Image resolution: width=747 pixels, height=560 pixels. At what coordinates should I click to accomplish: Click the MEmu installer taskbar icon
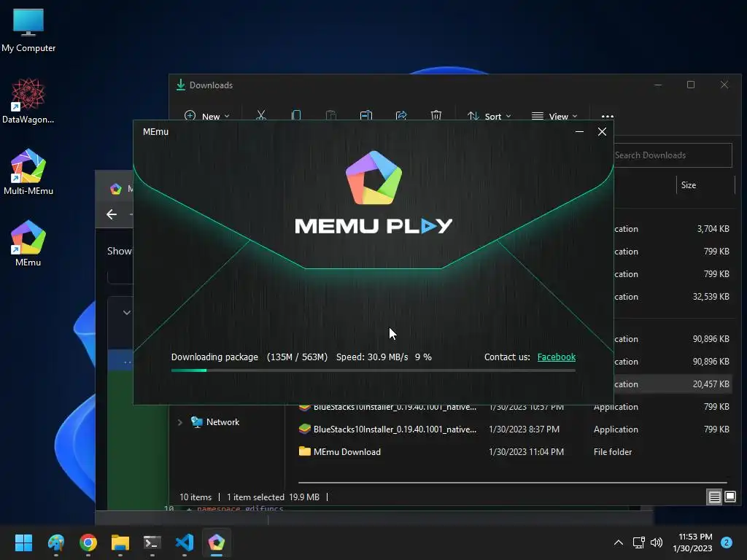[216, 542]
